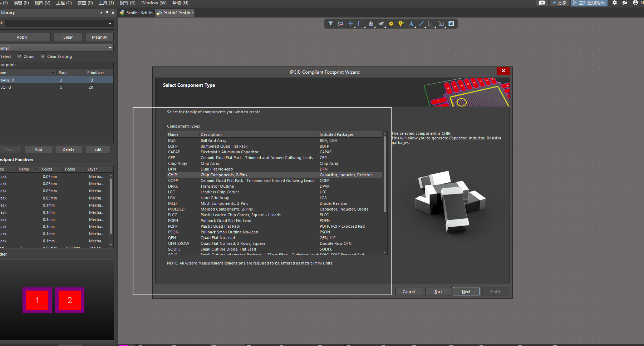Image resolution: width=644 pixels, height=346 pixels.
Task: Choose the dashed selection rectangle tool
Action: (x=361, y=24)
